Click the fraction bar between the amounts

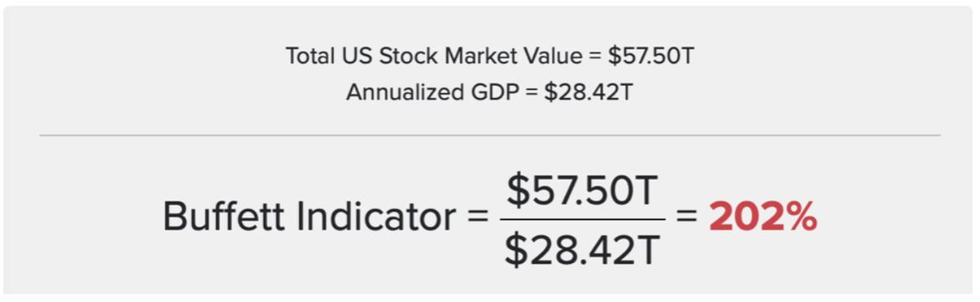click(582, 219)
